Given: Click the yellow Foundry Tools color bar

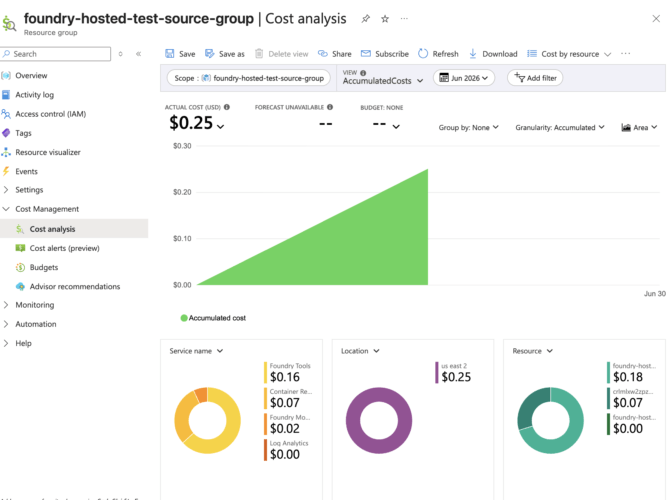Looking at the screenshot, I should [265, 373].
